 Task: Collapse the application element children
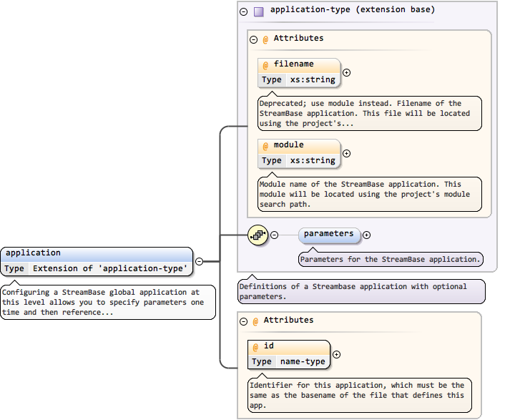point(199,261)
